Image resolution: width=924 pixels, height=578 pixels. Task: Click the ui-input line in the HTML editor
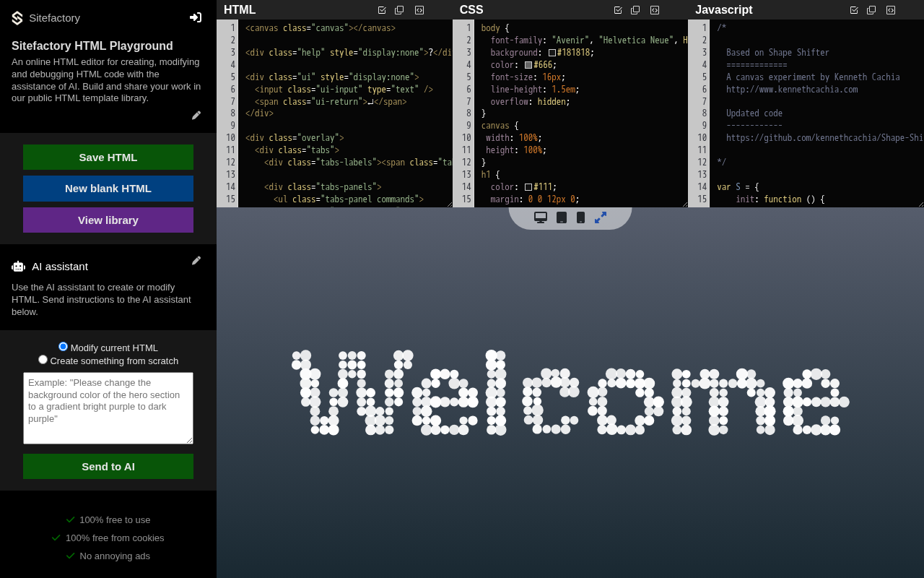(344, 90)
